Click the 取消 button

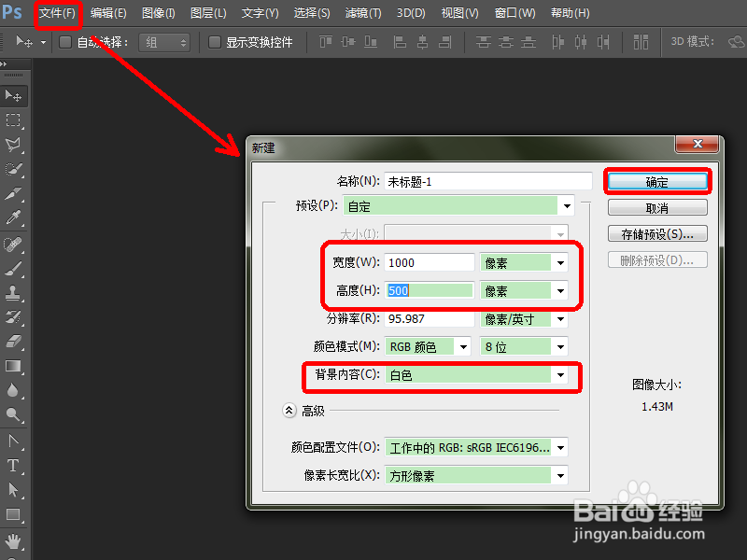pos(657,208)
